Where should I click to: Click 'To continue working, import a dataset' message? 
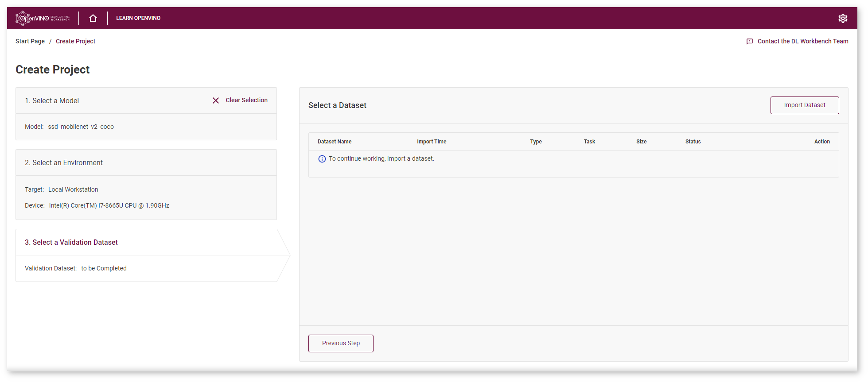(x=381, y=158)
